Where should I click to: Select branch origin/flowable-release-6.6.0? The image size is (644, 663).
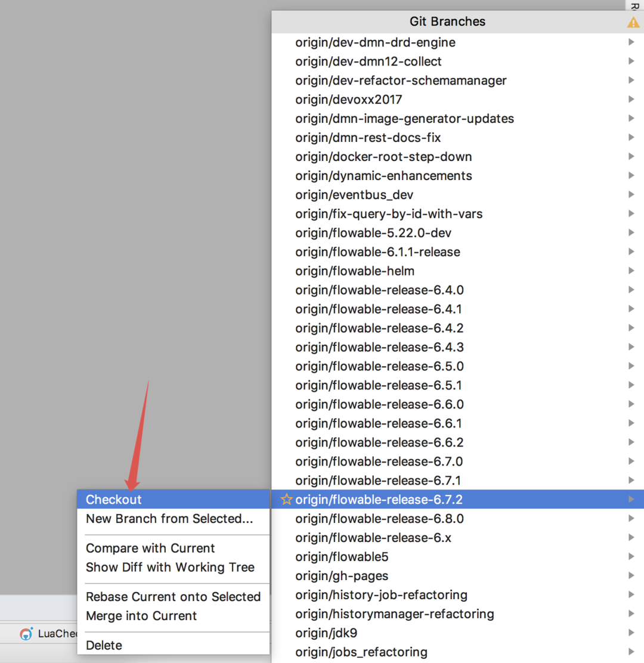point(457,404)
